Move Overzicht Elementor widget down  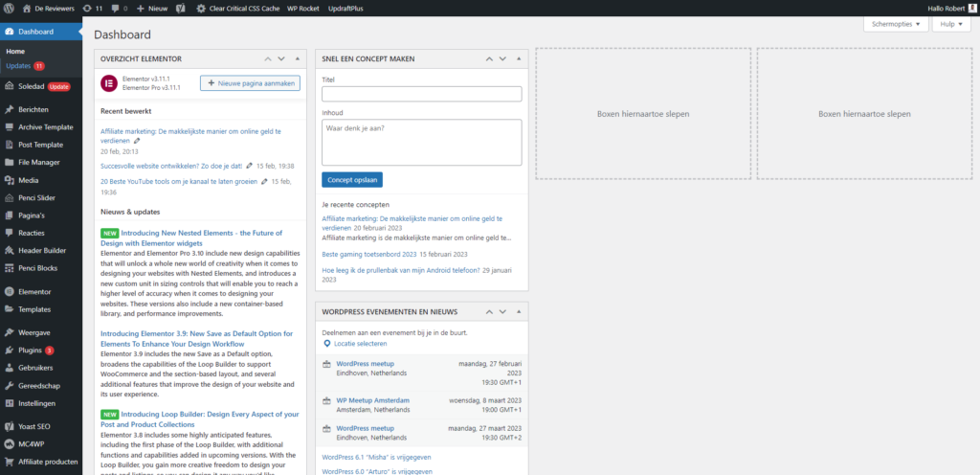(281, 58)
